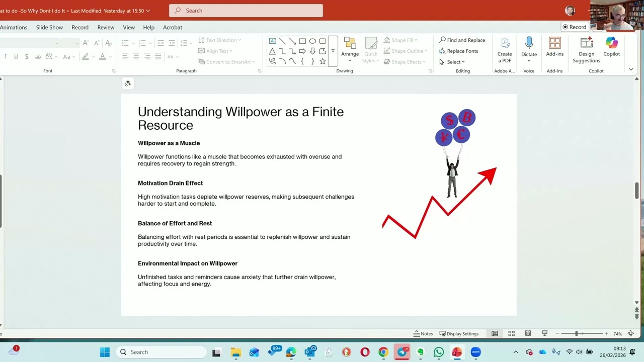This screenshot has width=644, height=362.
Task: Open Arrange dropdown menu
Action: coord(350,50)
